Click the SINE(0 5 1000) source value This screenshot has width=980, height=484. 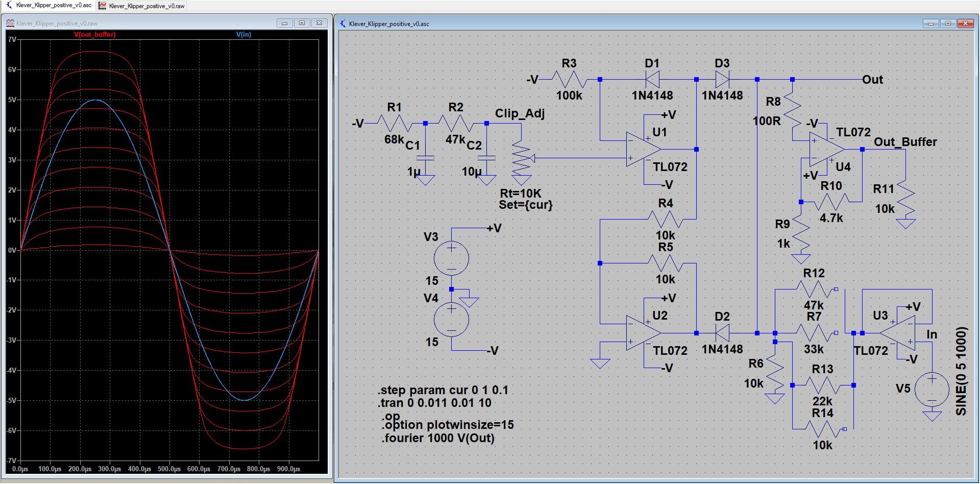click(x=961, y=371)
